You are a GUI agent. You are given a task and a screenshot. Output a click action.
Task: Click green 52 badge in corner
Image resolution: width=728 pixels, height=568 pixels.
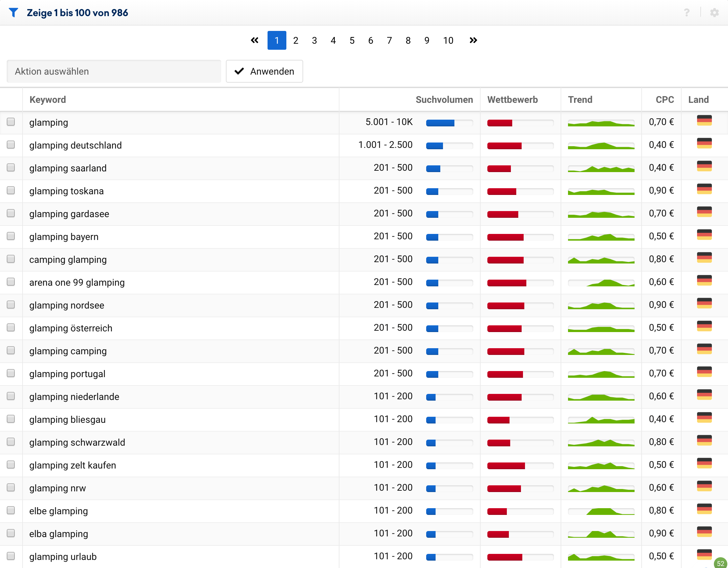tap(720, 563)
